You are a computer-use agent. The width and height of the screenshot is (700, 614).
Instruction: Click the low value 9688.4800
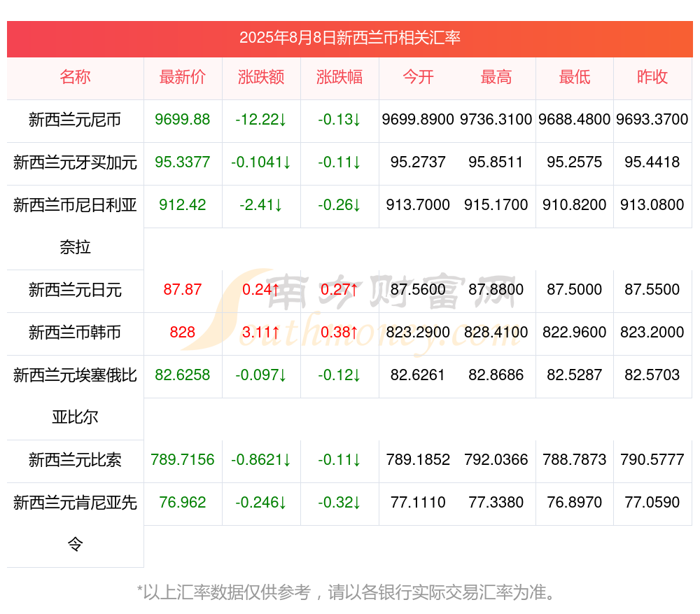point(574,119)
